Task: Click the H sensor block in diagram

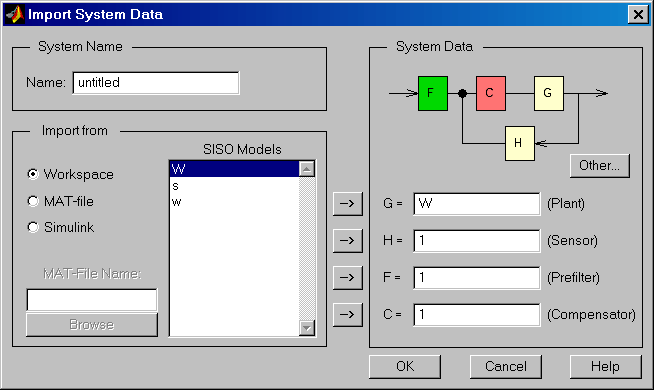Action: [x=520, y=143]
